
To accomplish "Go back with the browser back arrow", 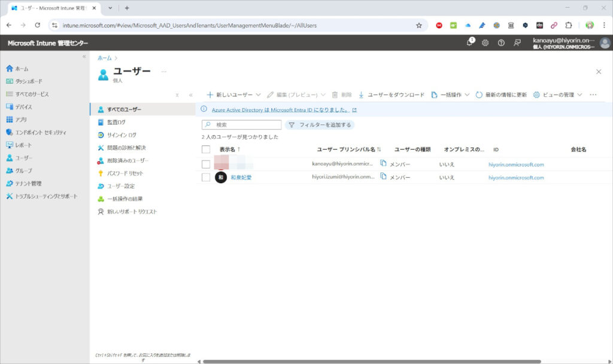I will [x=9, y=25].
